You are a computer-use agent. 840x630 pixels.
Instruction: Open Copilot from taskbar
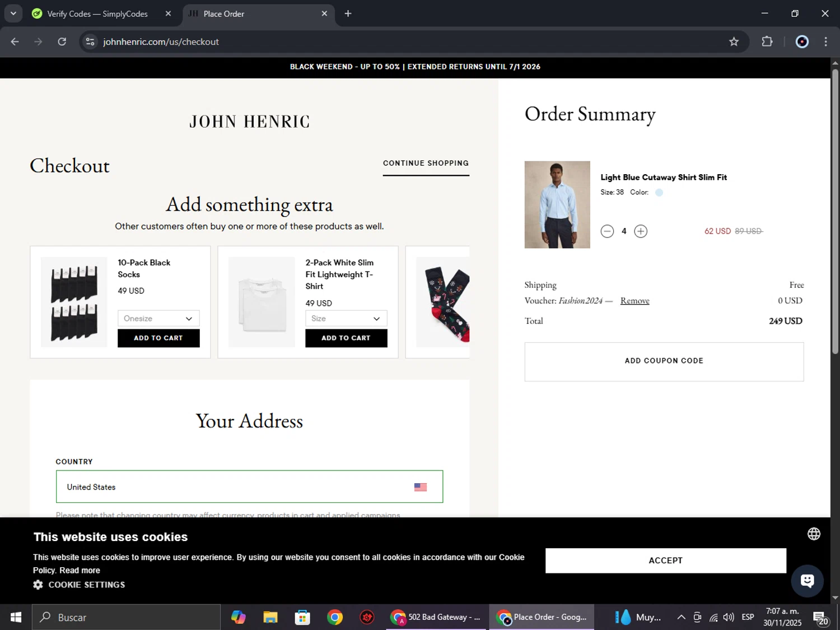point(238,617)
